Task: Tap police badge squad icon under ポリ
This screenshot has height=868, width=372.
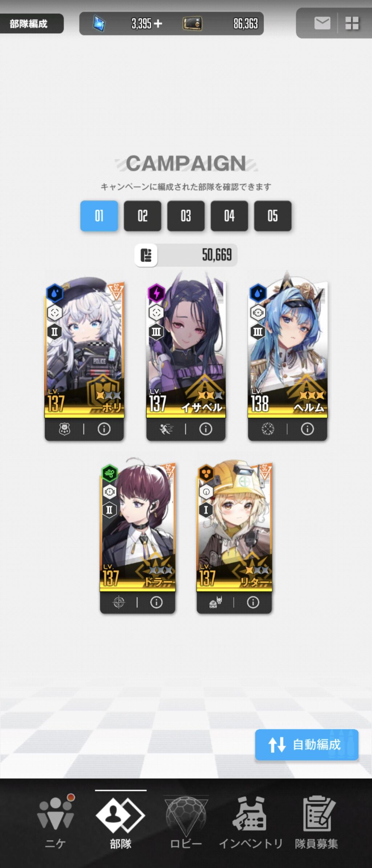Action: 64,429
